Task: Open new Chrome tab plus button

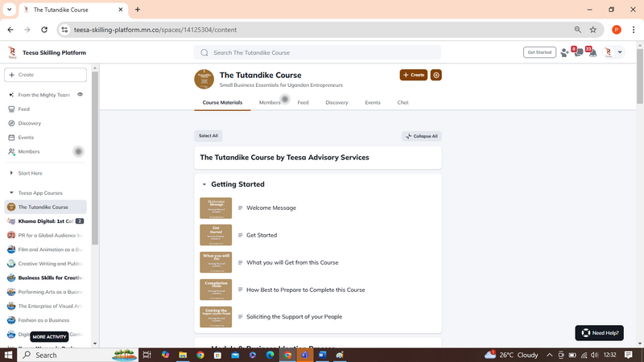Action: (x=138, y=10)
